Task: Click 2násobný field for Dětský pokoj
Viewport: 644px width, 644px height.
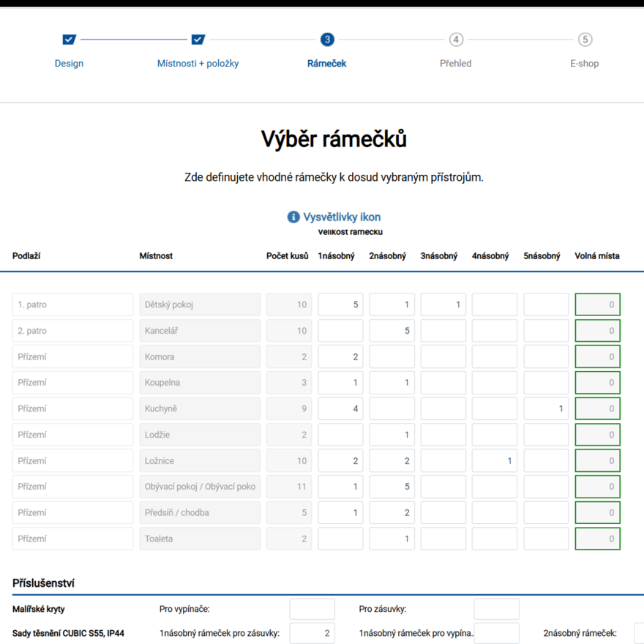Action: 392,304
